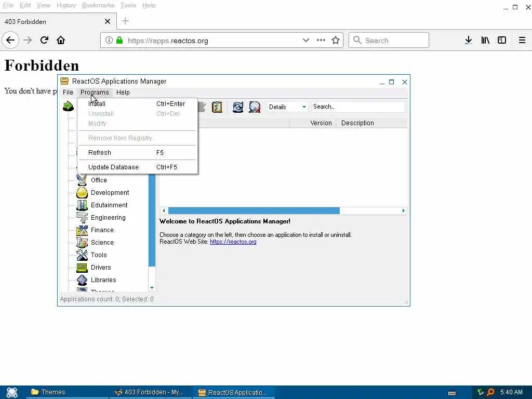Close the open Programs menu header
Screen dimensions: 532x399
(x=95, y=92)
